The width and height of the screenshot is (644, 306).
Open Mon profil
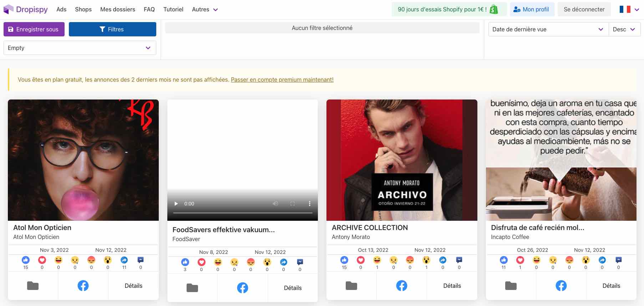coord(532,9)
